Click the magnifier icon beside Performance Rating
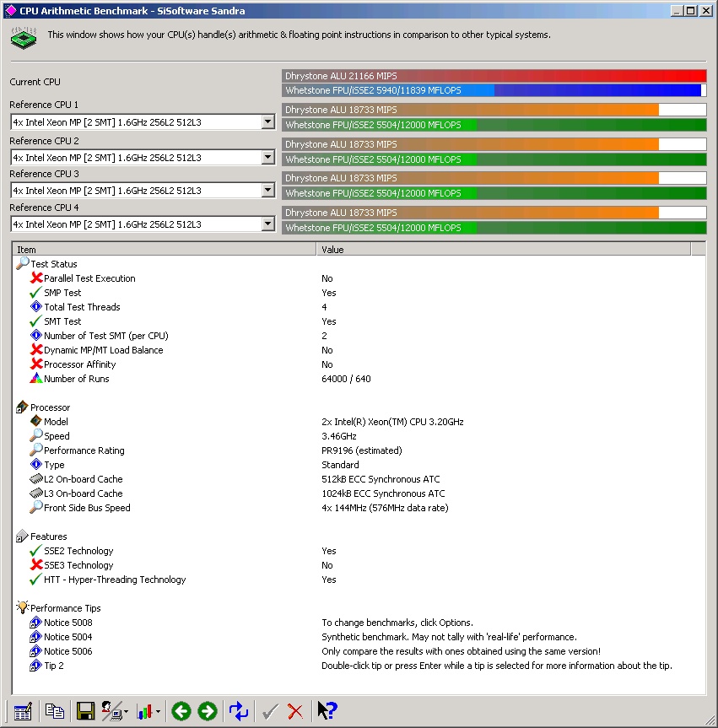718x728 pixels. click(35, 450)
